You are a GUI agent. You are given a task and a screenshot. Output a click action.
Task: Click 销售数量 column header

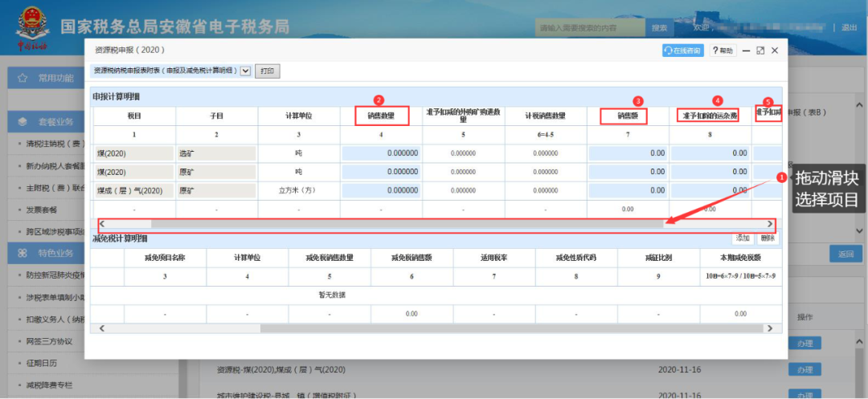[x=381, y=116]
